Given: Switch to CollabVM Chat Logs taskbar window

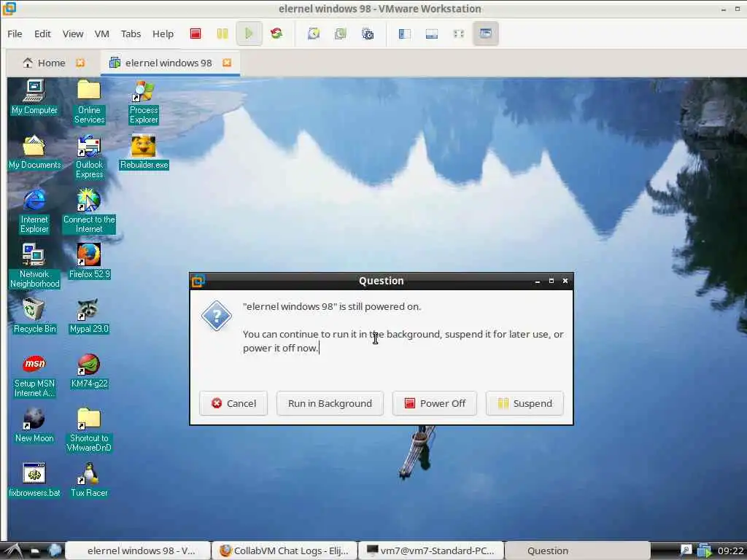Looking at the screenshot, I should tap(285, 551).
